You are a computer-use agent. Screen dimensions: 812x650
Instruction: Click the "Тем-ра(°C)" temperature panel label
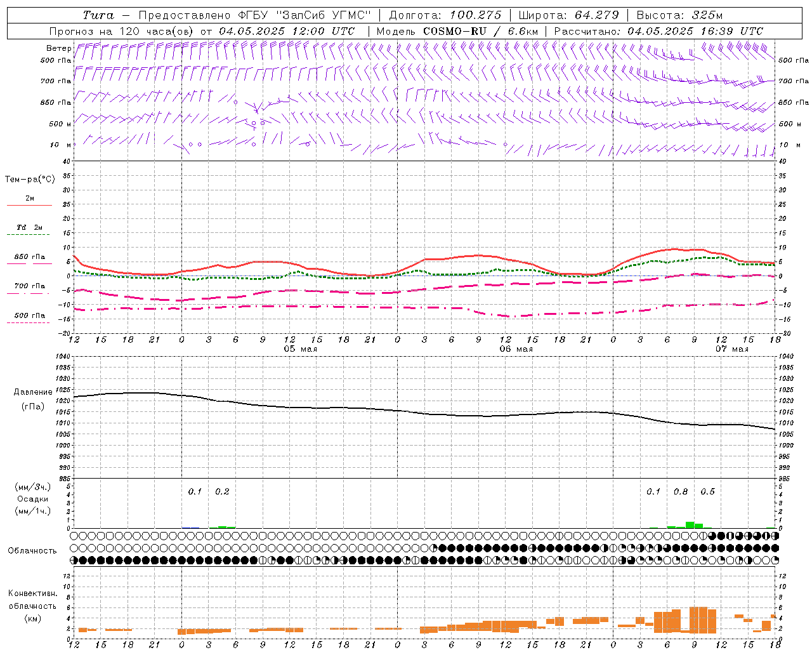coord(30,180)
